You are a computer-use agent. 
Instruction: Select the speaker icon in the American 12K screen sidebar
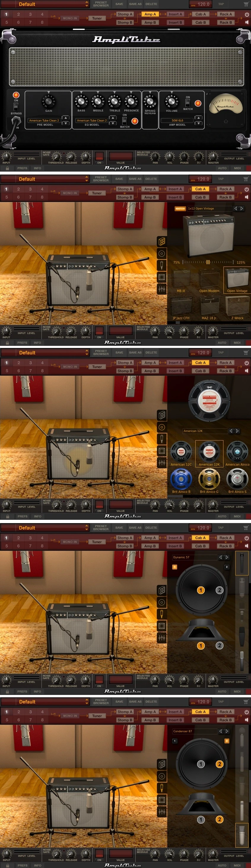[162, 427]
